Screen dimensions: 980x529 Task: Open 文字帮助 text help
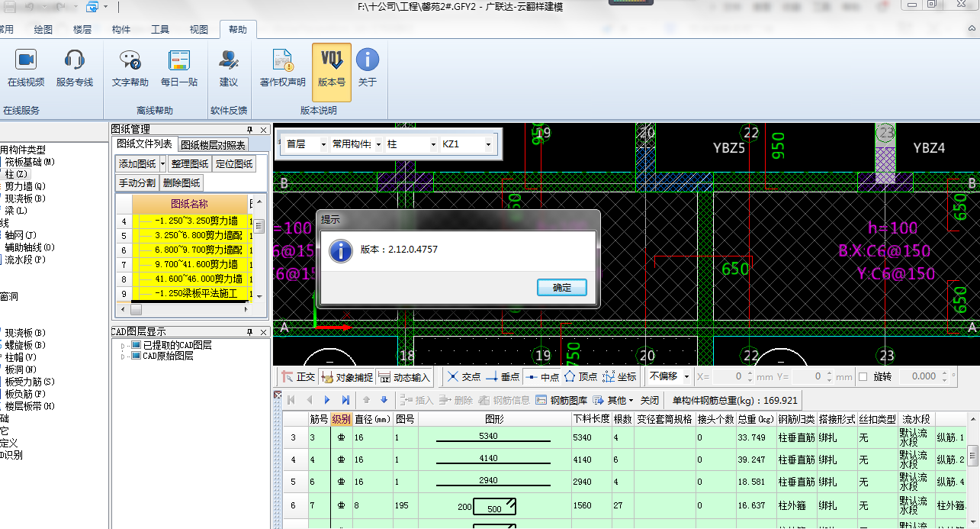click(x=130, y=69)
